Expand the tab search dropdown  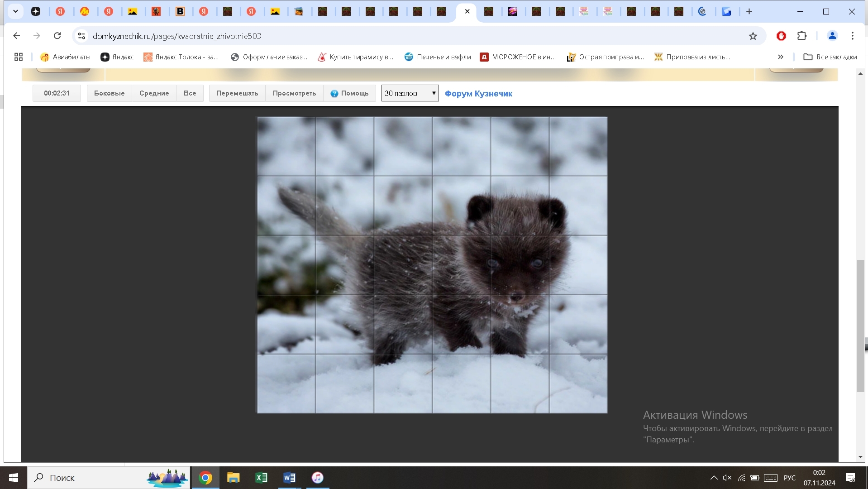tap(15, 12)
